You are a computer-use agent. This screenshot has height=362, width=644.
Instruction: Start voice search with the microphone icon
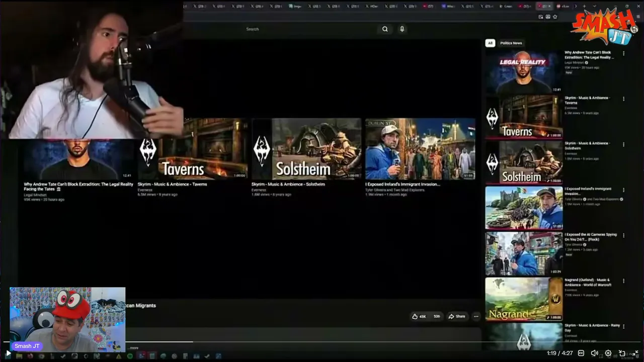[x=402, y=29]
